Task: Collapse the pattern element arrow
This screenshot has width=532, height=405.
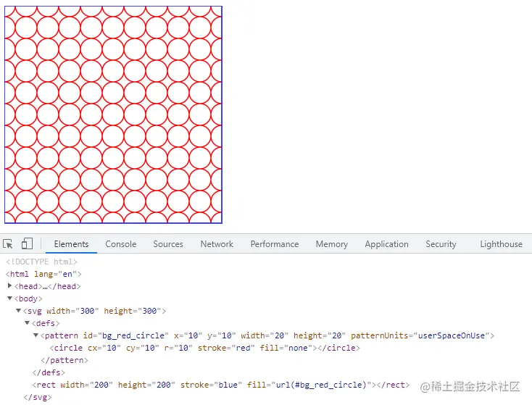Action: point(36,335)
